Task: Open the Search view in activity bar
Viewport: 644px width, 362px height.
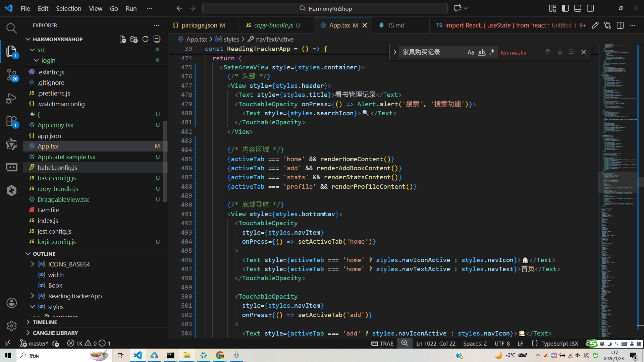Action: [x=11, y=28]
